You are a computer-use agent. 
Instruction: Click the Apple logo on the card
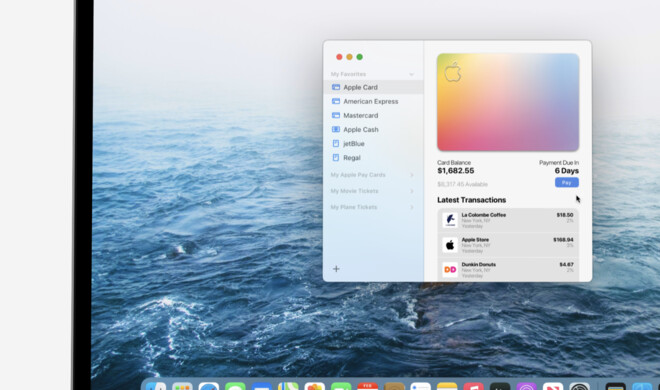pyautogui.click(x=452, y=72)
